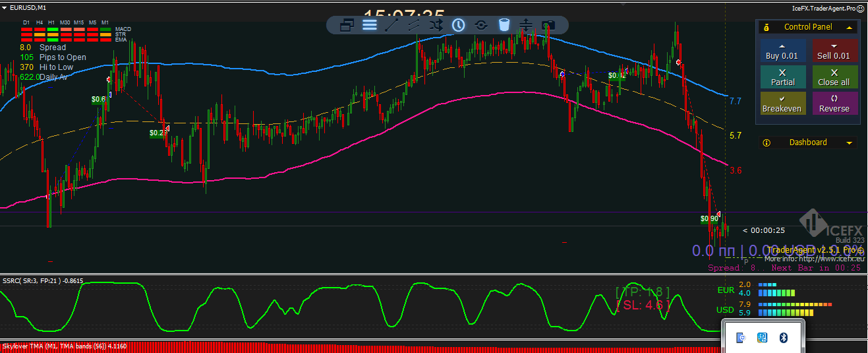The width and height of the screenshot is (868, 353).
Task: Click the MACD trend row label
Action: (123, 29)
